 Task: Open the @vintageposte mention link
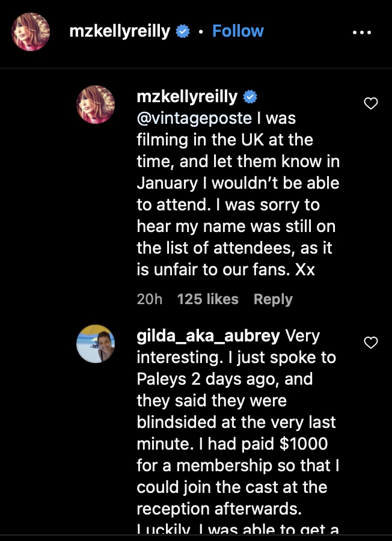tap(192, 118)
